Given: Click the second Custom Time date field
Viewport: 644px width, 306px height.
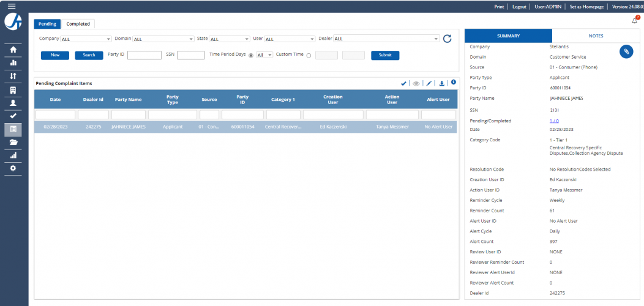Looking at the screenshot, I should (353, 55).
